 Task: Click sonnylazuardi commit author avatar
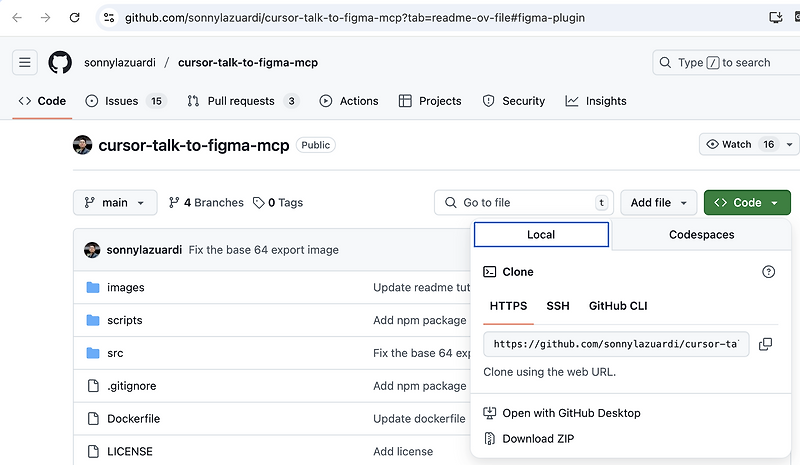[92, 250]
